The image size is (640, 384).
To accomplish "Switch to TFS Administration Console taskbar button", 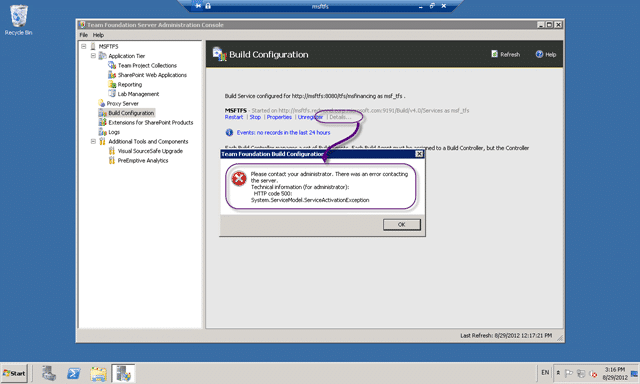I will pos(123,373).
